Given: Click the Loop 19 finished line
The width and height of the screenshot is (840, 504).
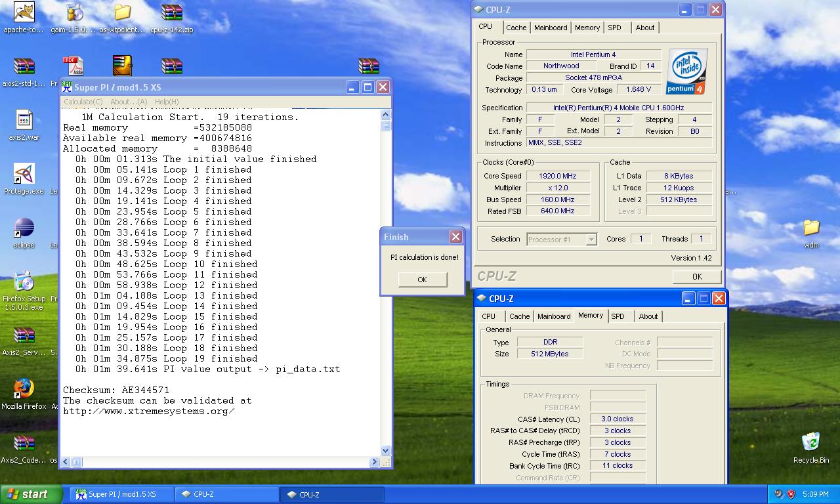Looking at the screenshot, I should pos(166,358).
